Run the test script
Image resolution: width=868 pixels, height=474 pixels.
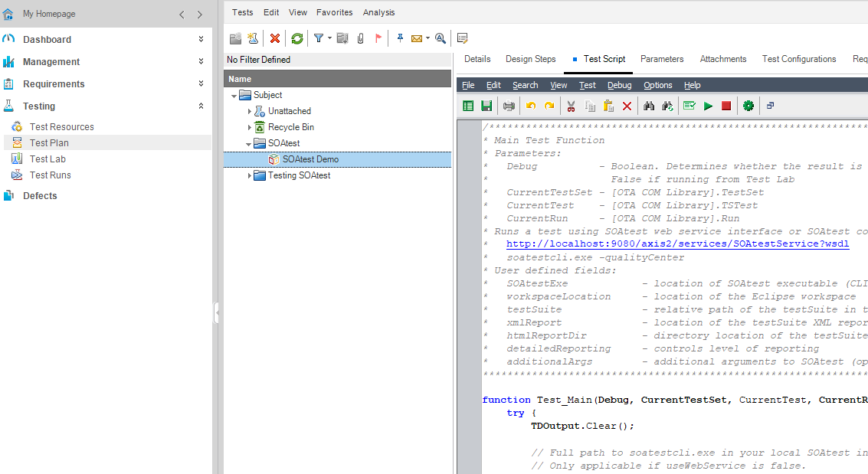coord(708,106)
